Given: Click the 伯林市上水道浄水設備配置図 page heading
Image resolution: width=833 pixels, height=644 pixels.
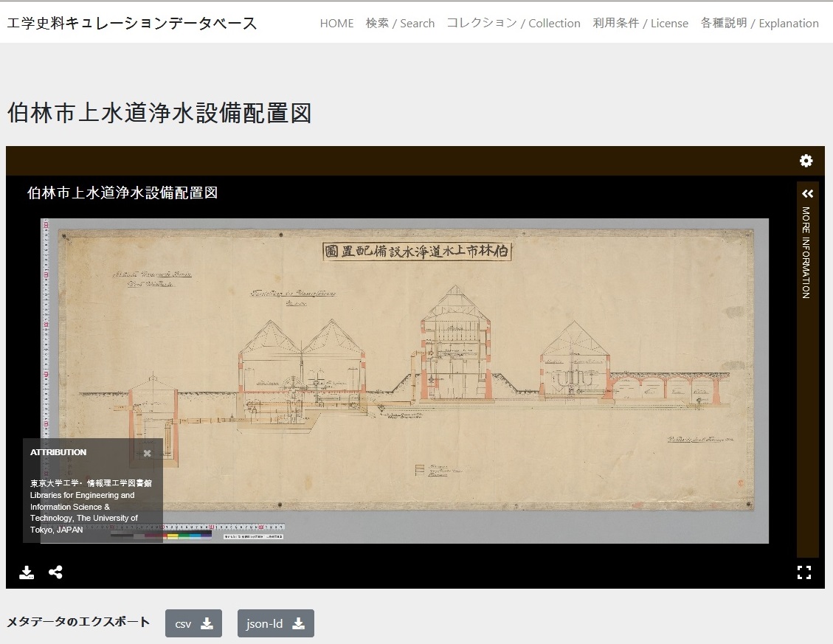Looking at the screenshot, I should (159, 113).
